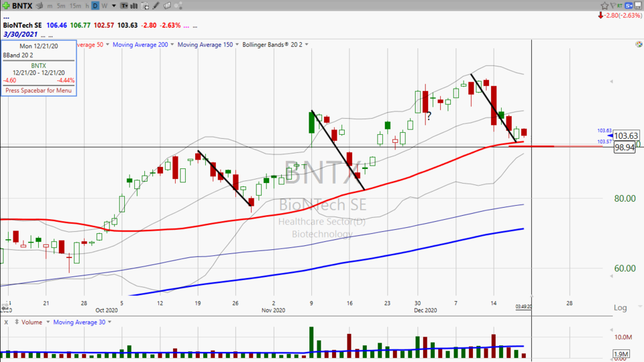Click the Oct 2020 time axis label

click(107, 310)
